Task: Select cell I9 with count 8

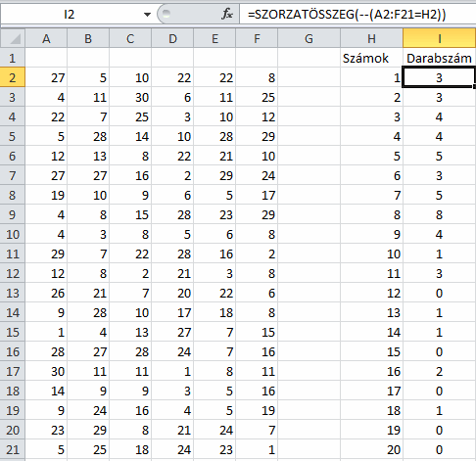Action: click(x=439, y=214)
